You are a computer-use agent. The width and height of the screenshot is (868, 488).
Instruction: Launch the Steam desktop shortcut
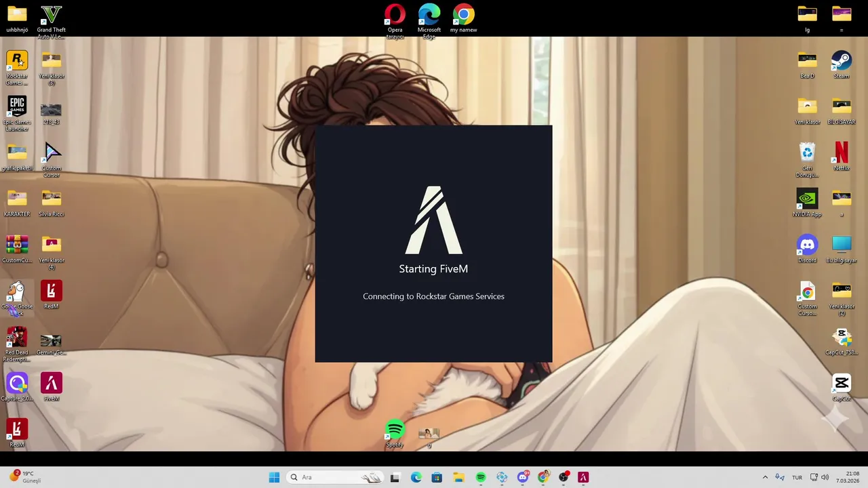[842, 65]
